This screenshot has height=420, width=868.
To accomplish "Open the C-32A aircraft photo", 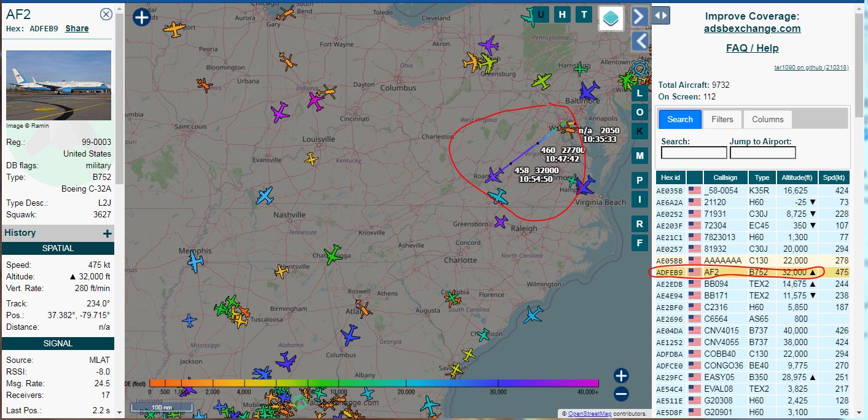I will coord(59,85).
